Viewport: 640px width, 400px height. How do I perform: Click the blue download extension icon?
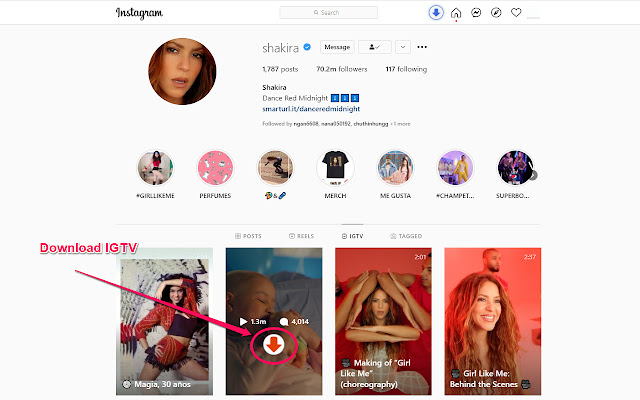[x=436, y=13]
